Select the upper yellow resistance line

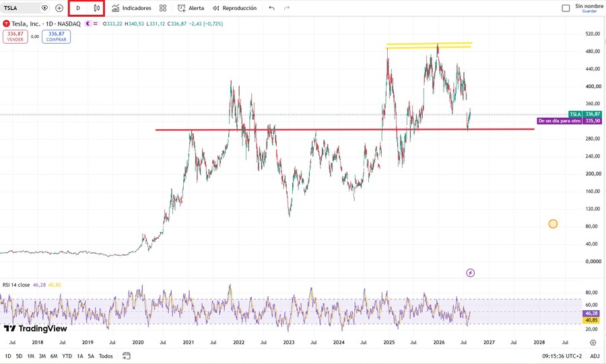click(x=429, y=44)
